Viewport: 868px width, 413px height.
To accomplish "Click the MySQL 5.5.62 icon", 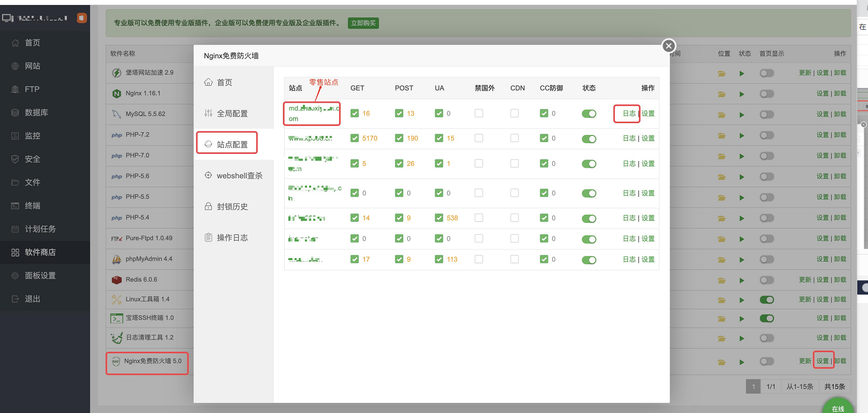I will pyautogui.click(x=117, y=114).
